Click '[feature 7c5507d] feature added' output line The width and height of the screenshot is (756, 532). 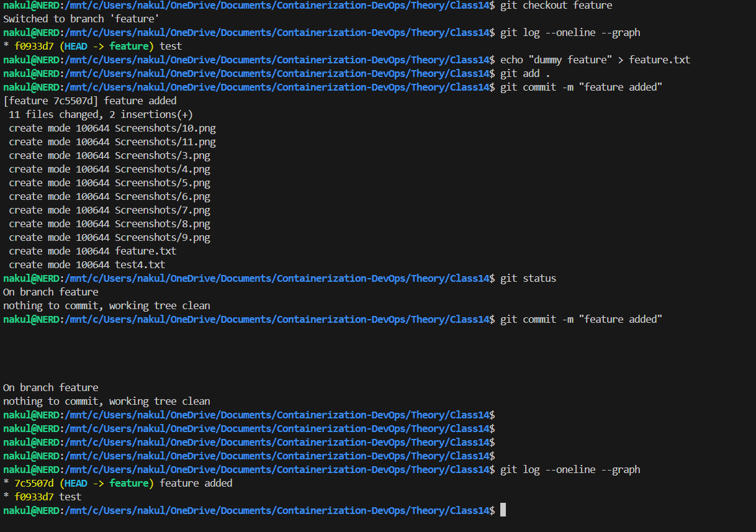click(90, 101)
